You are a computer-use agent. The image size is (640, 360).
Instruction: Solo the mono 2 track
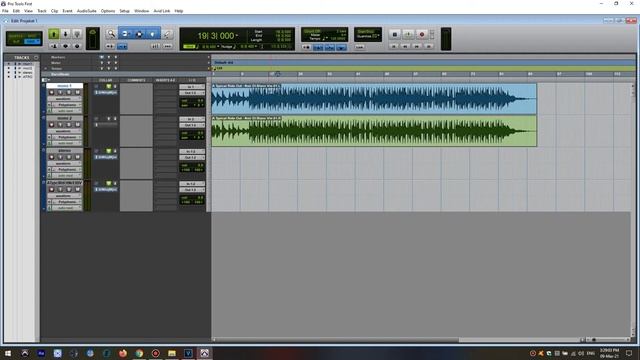[x=69, y=125]
